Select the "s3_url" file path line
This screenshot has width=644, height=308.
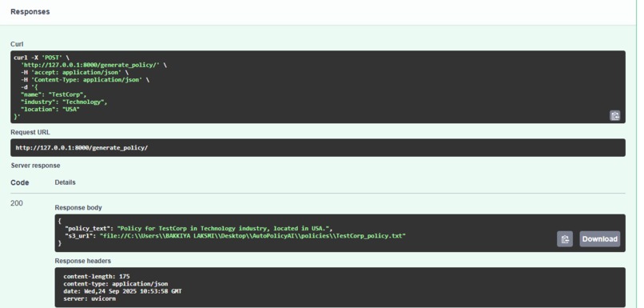235,236
